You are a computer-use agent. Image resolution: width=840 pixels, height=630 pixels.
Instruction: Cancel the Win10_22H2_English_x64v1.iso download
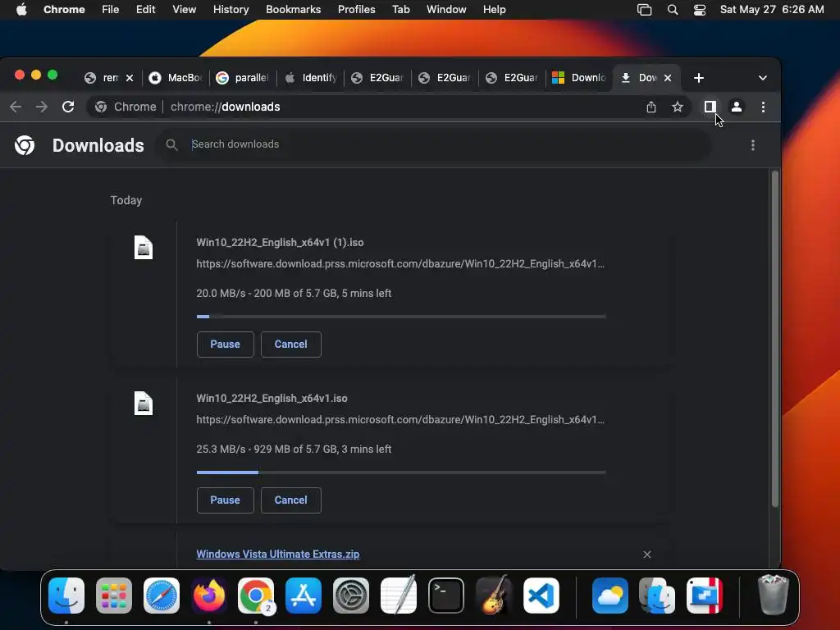(291, 500)
